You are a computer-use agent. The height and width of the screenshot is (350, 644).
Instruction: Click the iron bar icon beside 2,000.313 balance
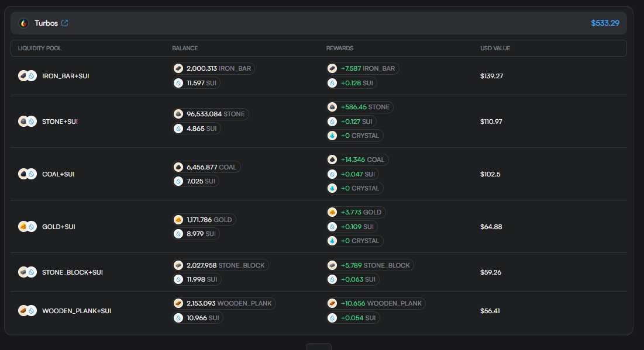[x=178, y=68]
